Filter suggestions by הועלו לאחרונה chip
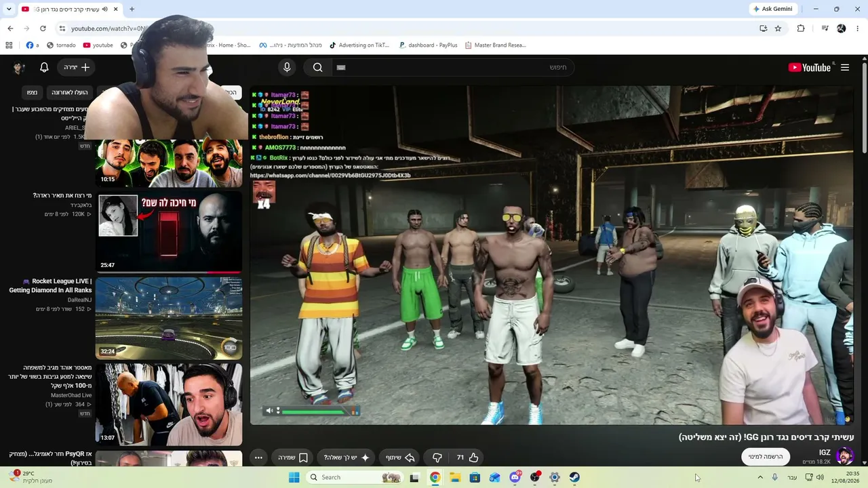This screenshot has width=868, height=488. pyautogui.click(x=70, y=92)
